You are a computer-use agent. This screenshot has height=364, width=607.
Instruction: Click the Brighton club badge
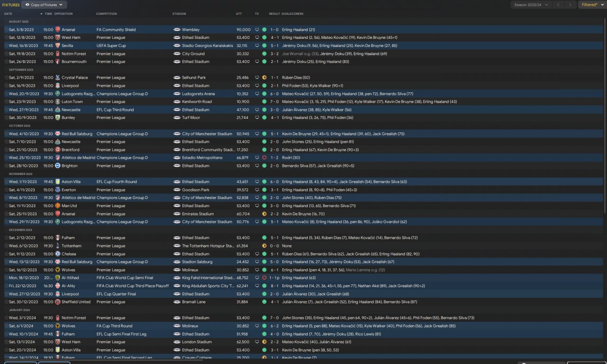[57, 166]
